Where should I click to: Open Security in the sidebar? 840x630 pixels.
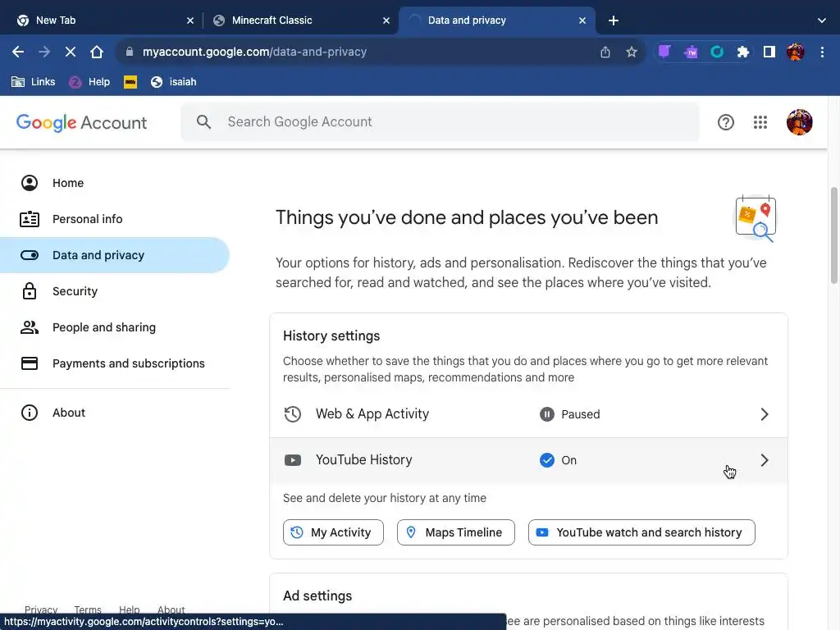pyautogui.click(x=115, y=291)
